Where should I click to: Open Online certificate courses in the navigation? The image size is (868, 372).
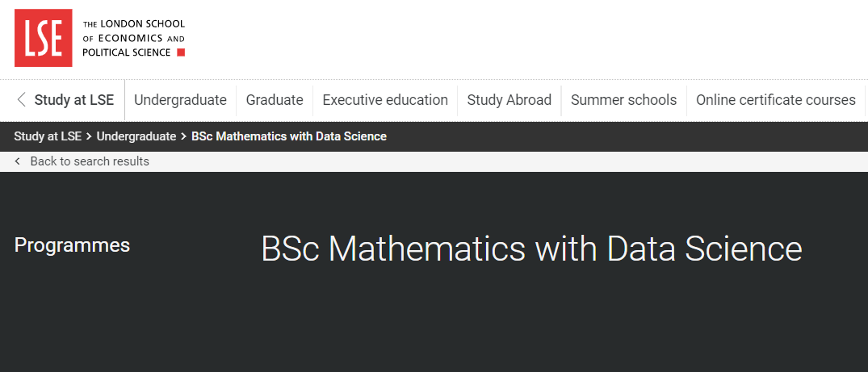pyautogui.click(x=775, y=100)
